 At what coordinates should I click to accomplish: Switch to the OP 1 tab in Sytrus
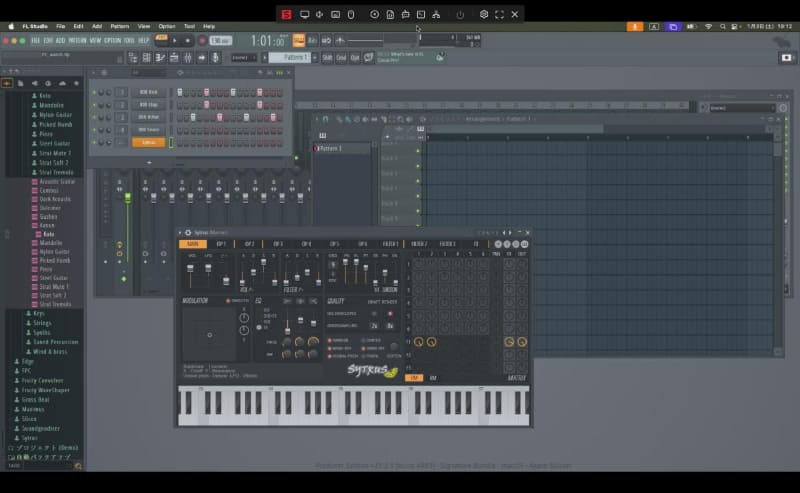tap(221, 244)
